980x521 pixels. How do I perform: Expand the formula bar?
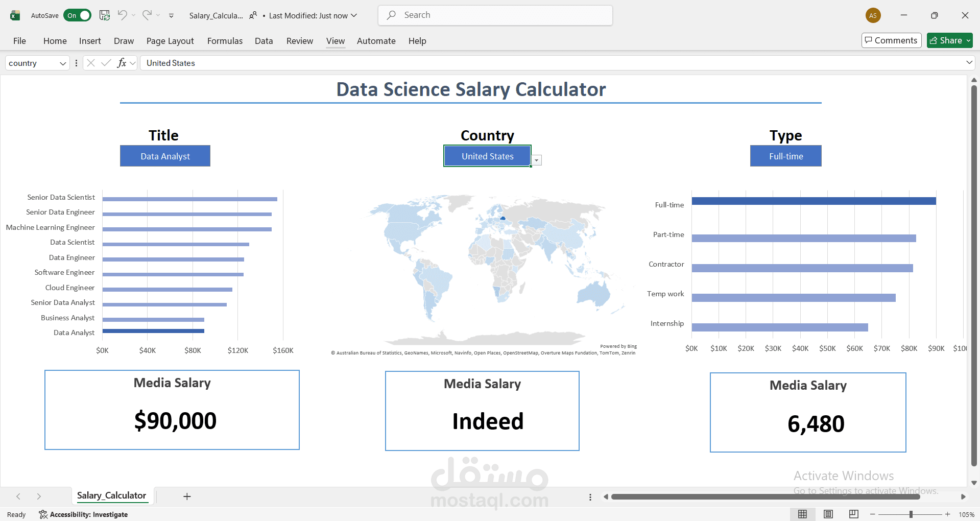[x=969, y=63]
